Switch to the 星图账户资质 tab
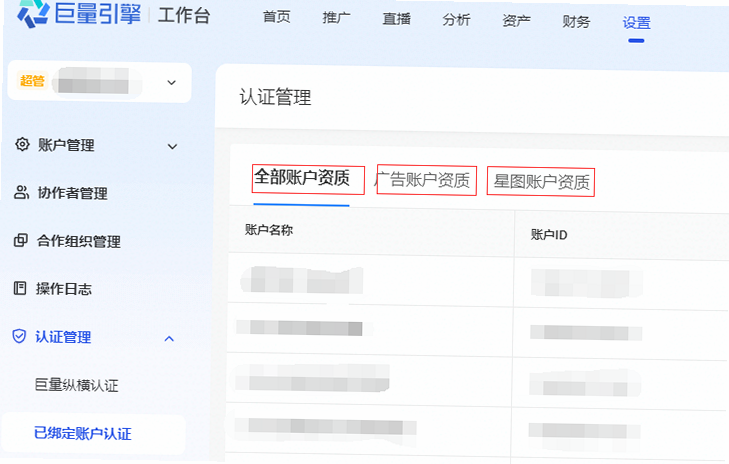This screenshot has width=729, height=464. [542, 182]
